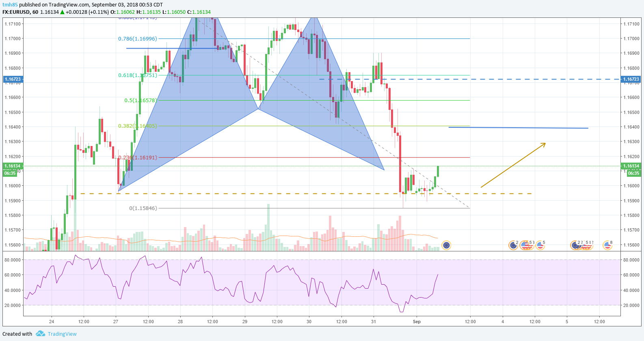Open the EU flag event marked 2 after Sep 5
644x341 pixels.
[x=575, y=245]
